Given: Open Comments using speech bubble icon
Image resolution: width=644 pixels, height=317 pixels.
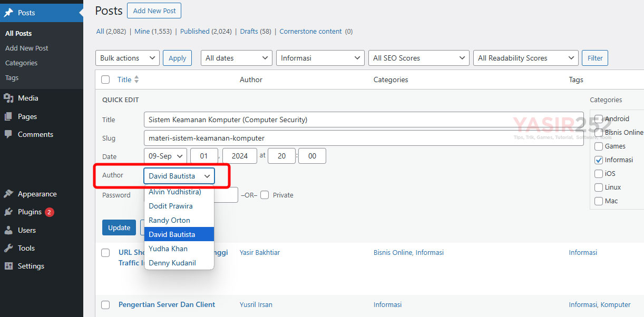Looking at the screenshot, I should pyautogui.click(x=8, y=134).
